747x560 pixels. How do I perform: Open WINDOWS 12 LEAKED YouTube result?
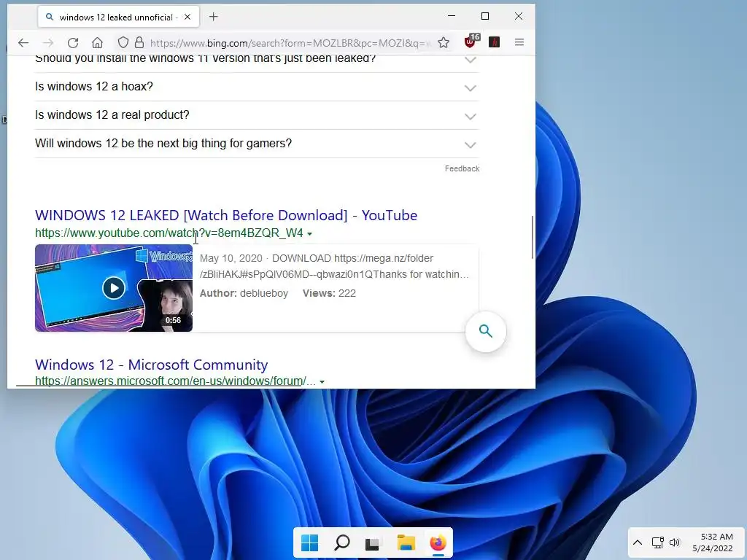pyautogui.click(x=226, y=215)
